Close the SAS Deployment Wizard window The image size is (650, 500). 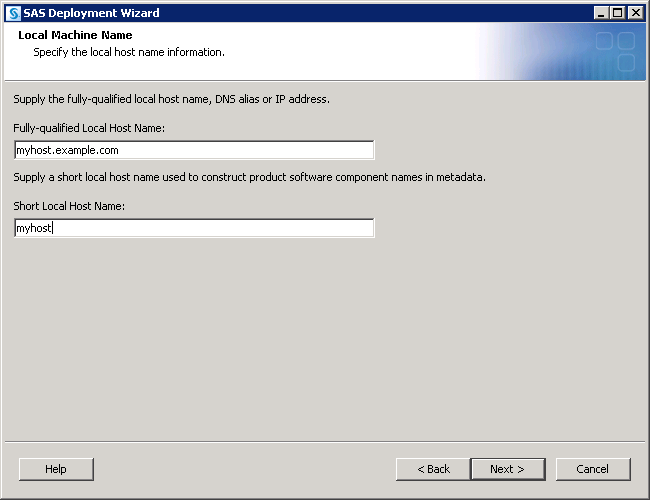pyautogui.click(x=635, y=13)
